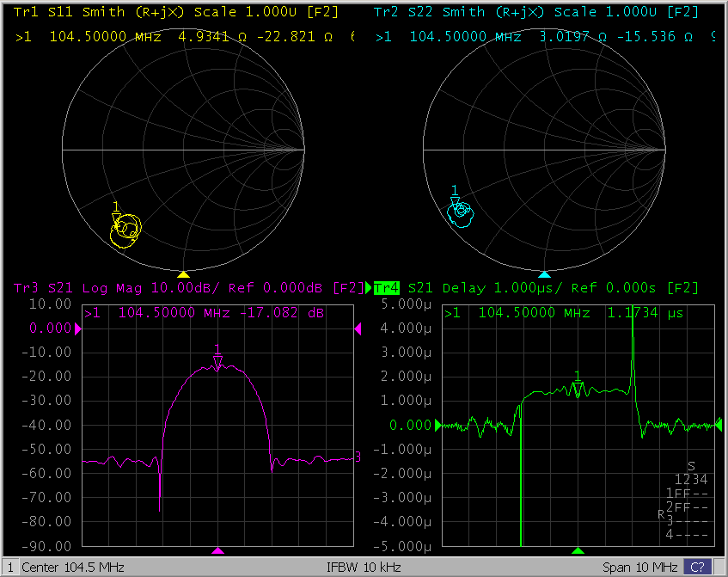Click the IFBW 10 kHz readout
Screen dimensions: 728x577
tap(364, 568)
